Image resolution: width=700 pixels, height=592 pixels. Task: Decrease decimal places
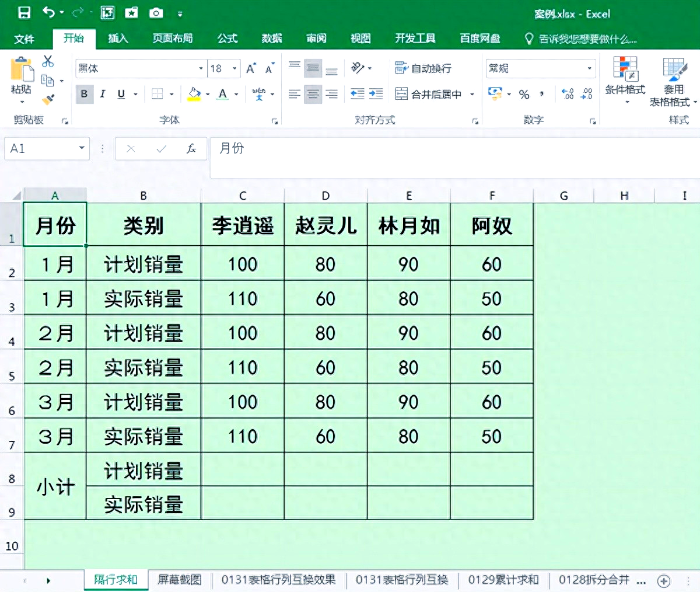tap(587, 94)
